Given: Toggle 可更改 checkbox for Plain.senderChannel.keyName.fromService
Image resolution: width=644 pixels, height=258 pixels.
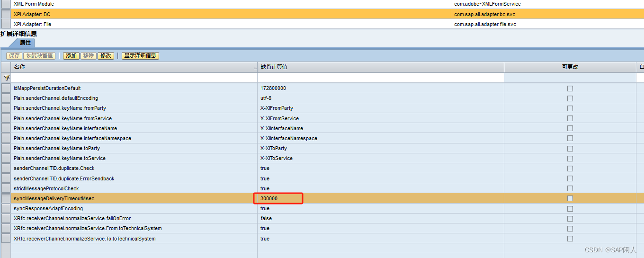Looking at the screenshot, I should click(x=570, y=118).
